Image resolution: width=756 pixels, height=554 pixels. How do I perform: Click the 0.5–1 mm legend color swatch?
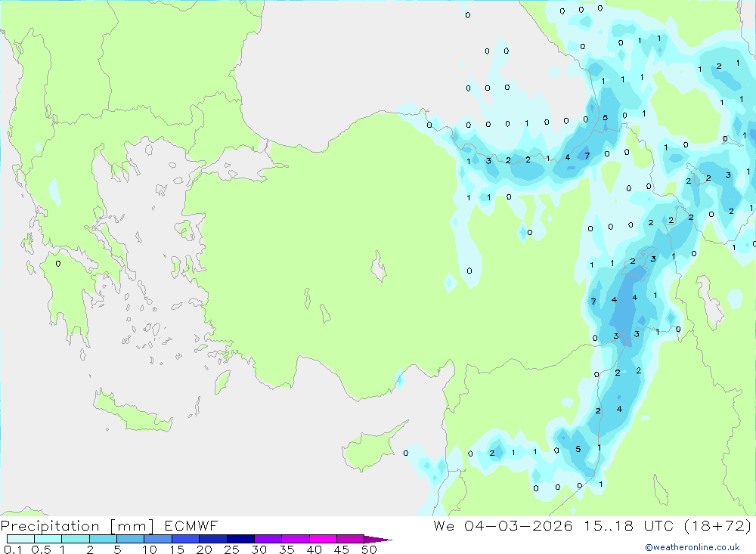click(x=48, y=539)
